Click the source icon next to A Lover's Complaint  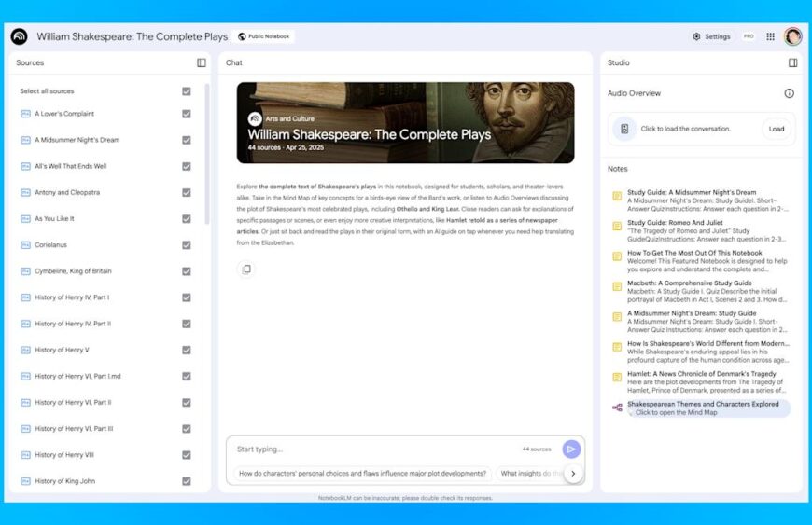[25, 114]
